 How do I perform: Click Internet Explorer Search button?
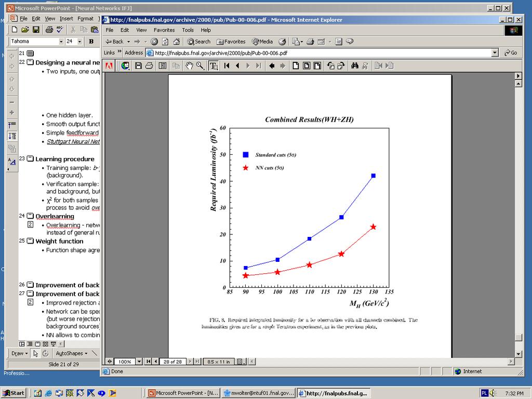(199, 42)
